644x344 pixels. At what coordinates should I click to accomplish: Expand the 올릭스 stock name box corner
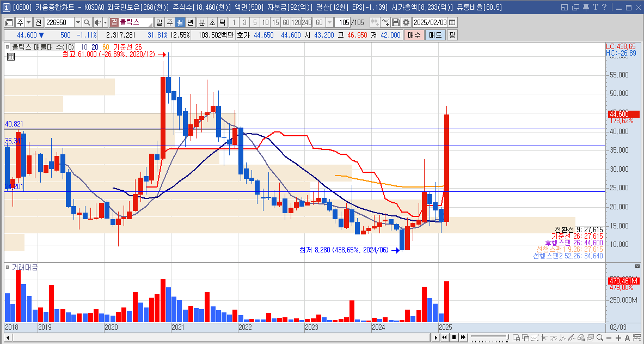151,25
